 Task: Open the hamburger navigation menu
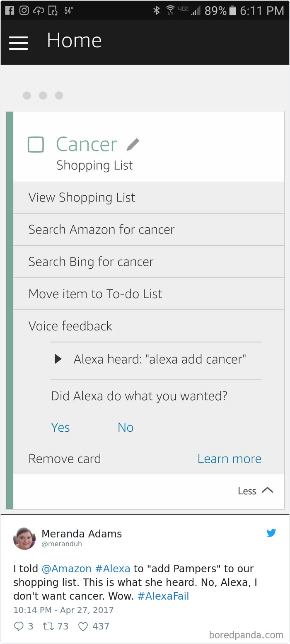coord(18,43)
